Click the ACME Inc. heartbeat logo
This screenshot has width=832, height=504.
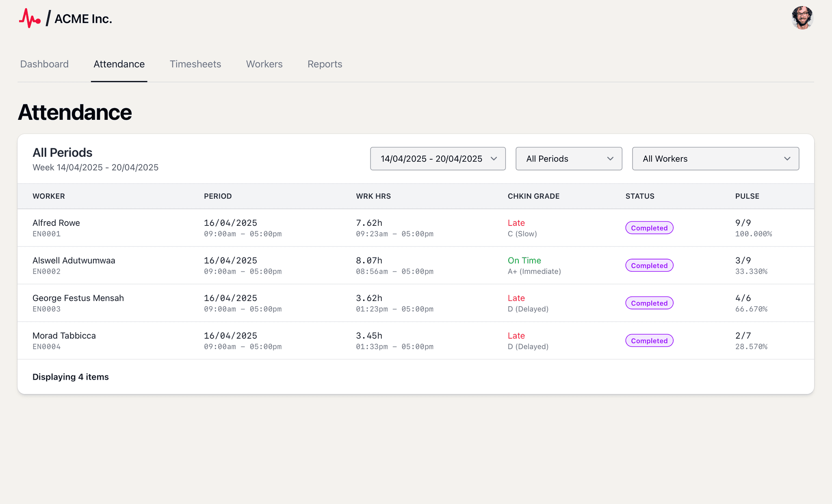coord(30,18)
